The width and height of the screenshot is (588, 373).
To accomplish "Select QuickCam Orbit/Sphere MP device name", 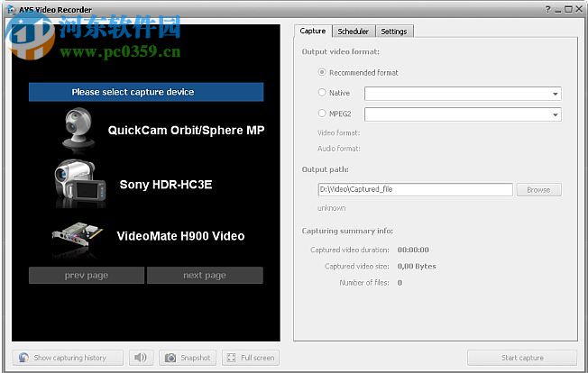I will [x=187, y=131].
